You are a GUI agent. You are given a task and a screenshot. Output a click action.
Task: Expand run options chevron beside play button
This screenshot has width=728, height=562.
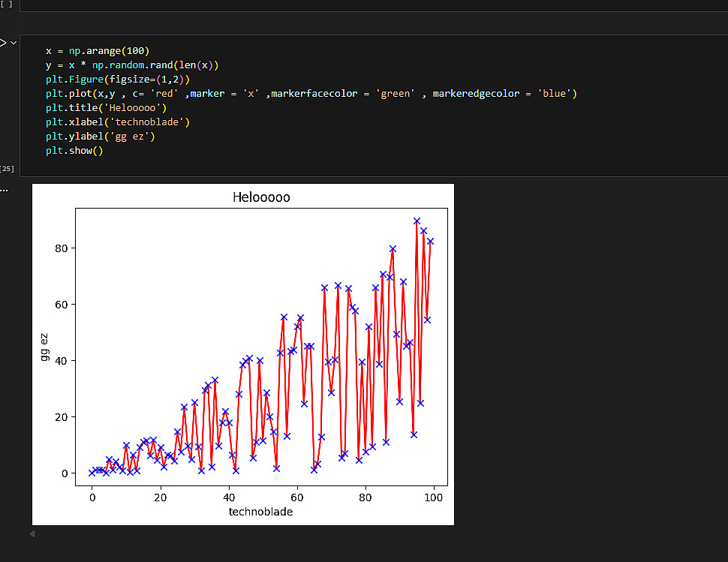pyautogui.click(x=13, y=43)
